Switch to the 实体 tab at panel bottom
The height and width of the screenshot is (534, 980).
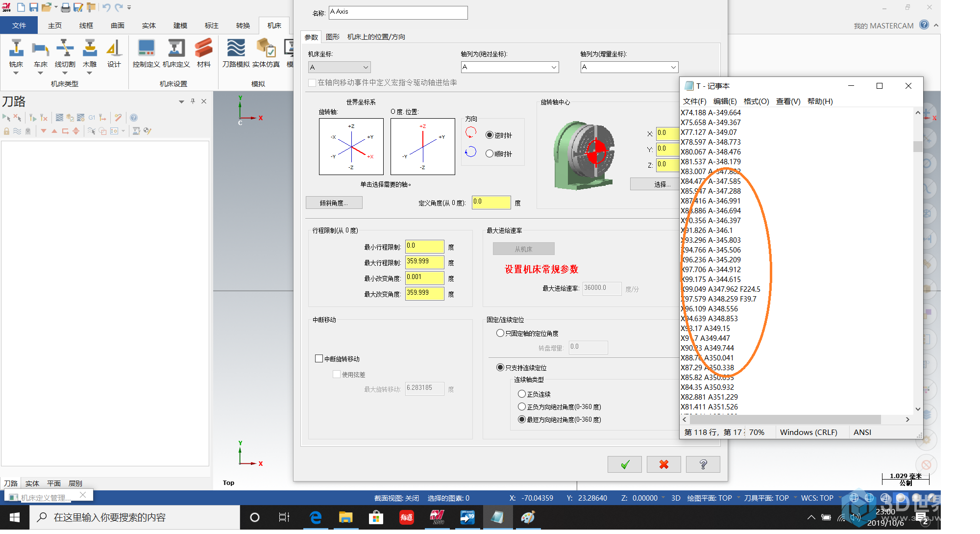click(32, 483)
